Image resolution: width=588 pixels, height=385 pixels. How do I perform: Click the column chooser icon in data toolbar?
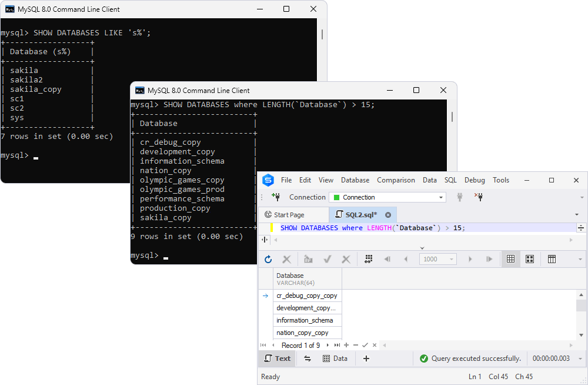tap(552, 259)
